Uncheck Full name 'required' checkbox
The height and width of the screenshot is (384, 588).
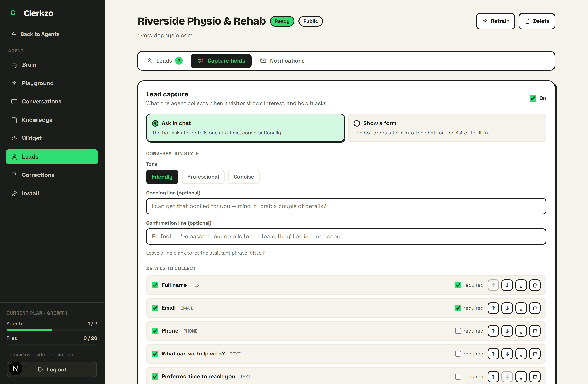pyautogui.click(x=458, y=285)
